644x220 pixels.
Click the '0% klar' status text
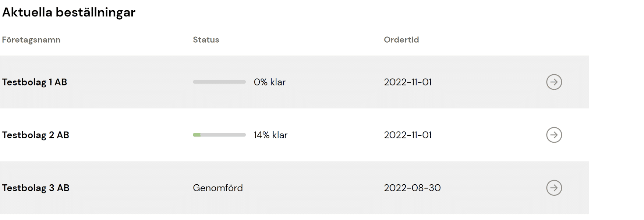pyautogui.click(x=270, y=82)
